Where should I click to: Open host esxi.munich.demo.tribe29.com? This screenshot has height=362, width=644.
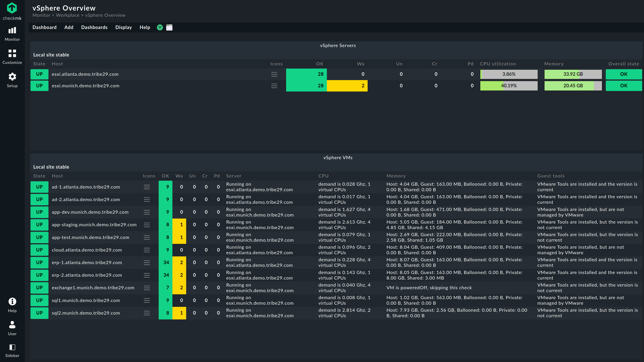pos(86,86)
